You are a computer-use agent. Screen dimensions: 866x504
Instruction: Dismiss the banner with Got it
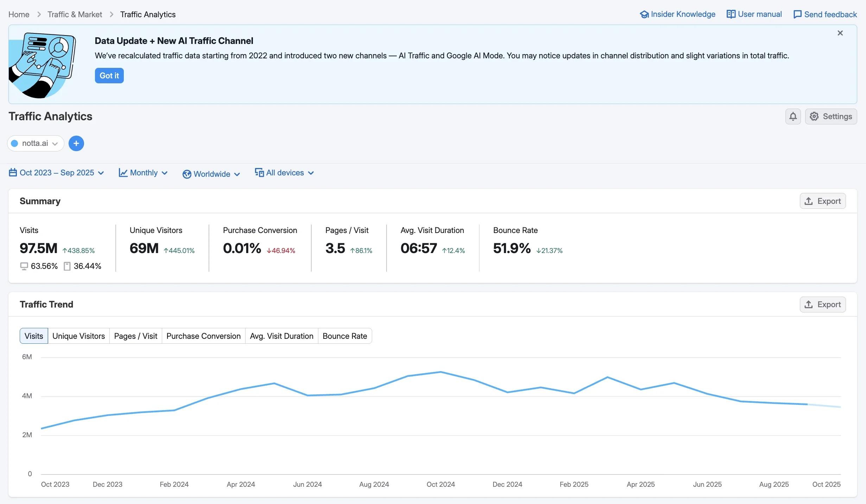pos(109,75)
